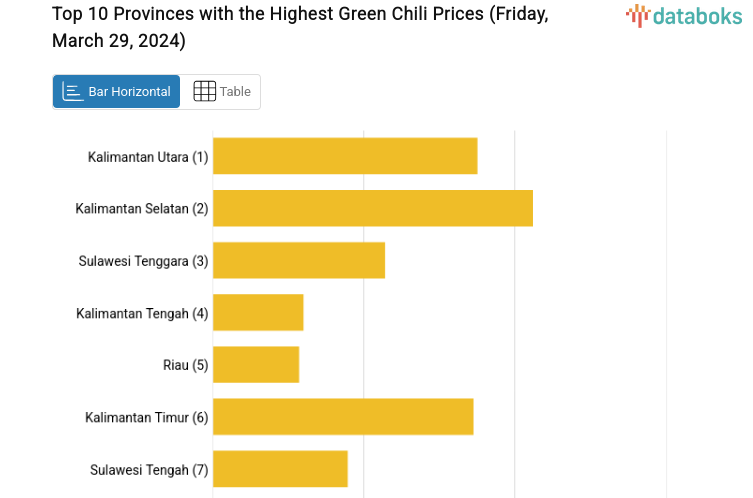The image size is (753, 498).
Task: Click the Kalimantan Timur (6) label
Action: [146, 417]
